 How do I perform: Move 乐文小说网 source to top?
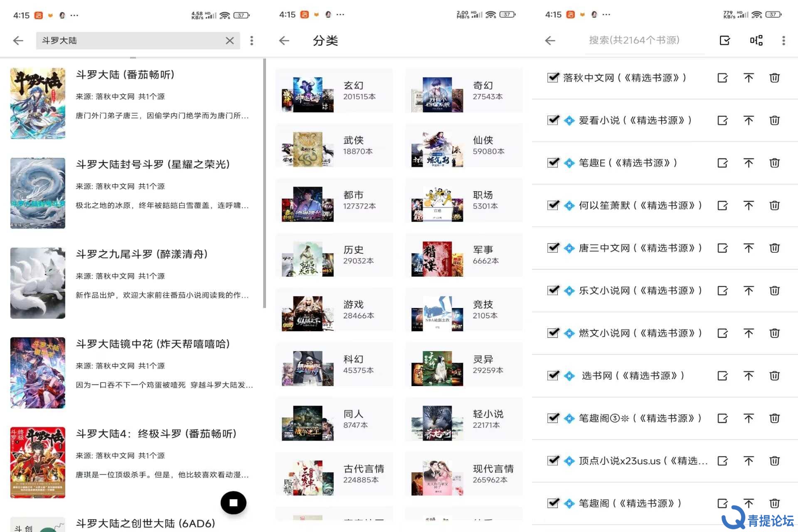coord(749,291)
